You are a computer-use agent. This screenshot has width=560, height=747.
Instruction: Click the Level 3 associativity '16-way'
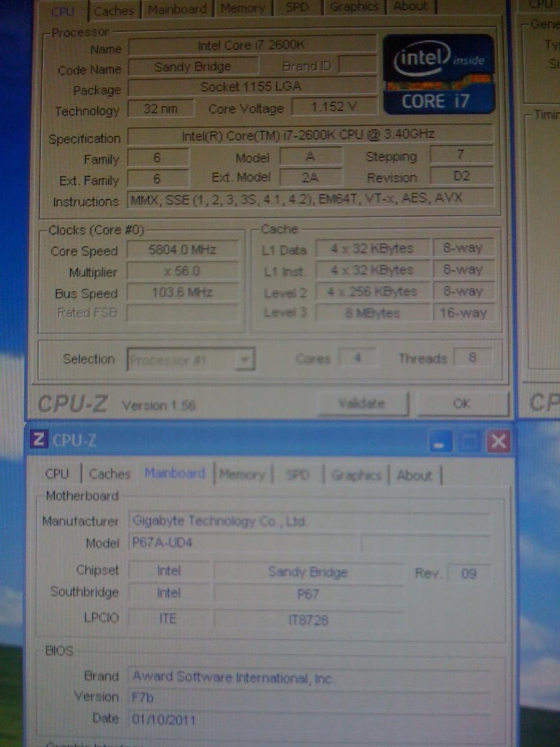(x=464, y=312)
